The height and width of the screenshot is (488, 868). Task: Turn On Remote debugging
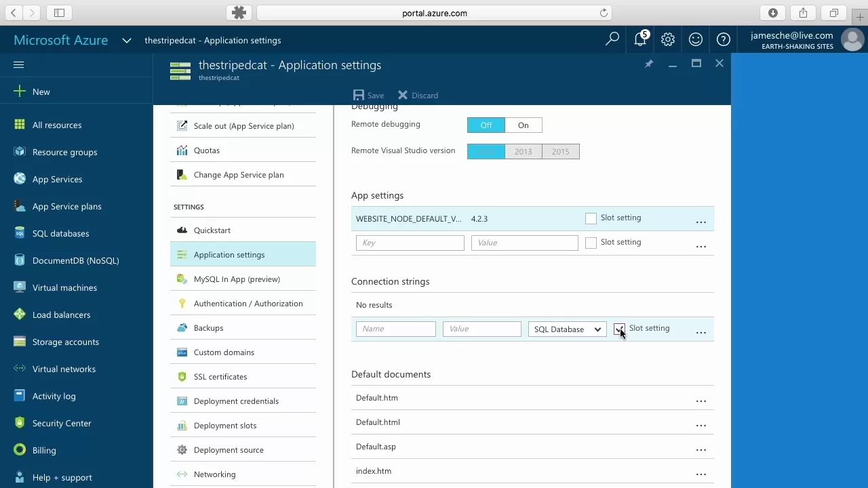pos(523,125)
